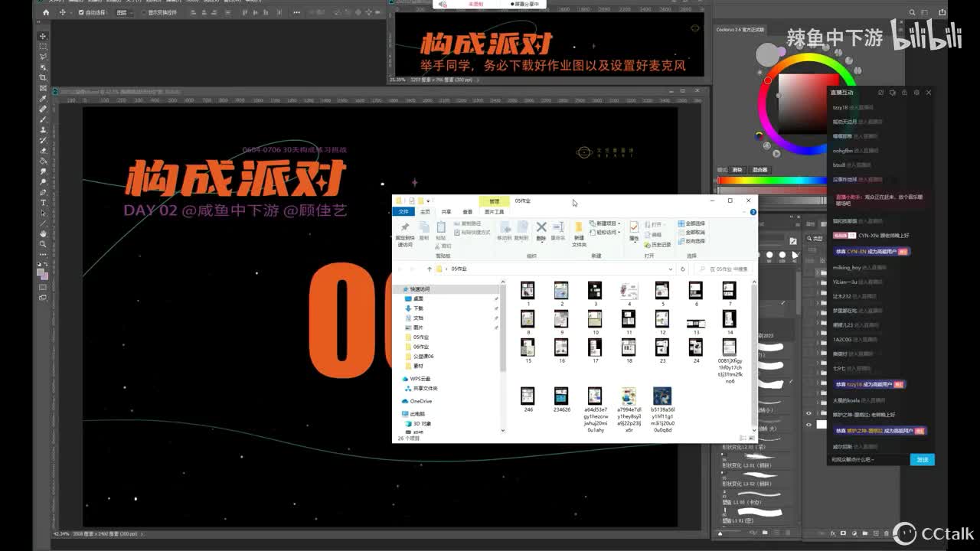The image size is (980, 551).
Task: Open 桌面 in navigation pane
Action: [x=418, y=298]
